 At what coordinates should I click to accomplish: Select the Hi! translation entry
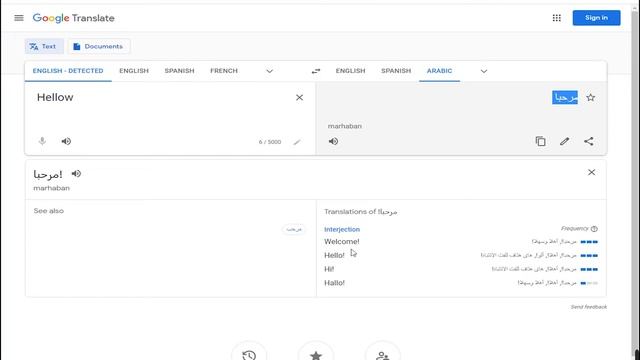click(x=329, y=269)
